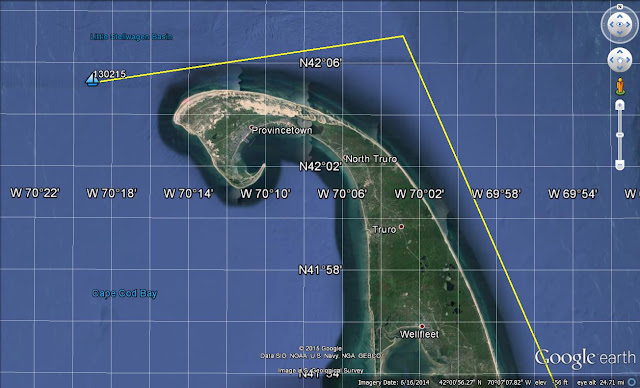Click the red dot beside the Truro label

pyautogui.click(x=401, y=226)
